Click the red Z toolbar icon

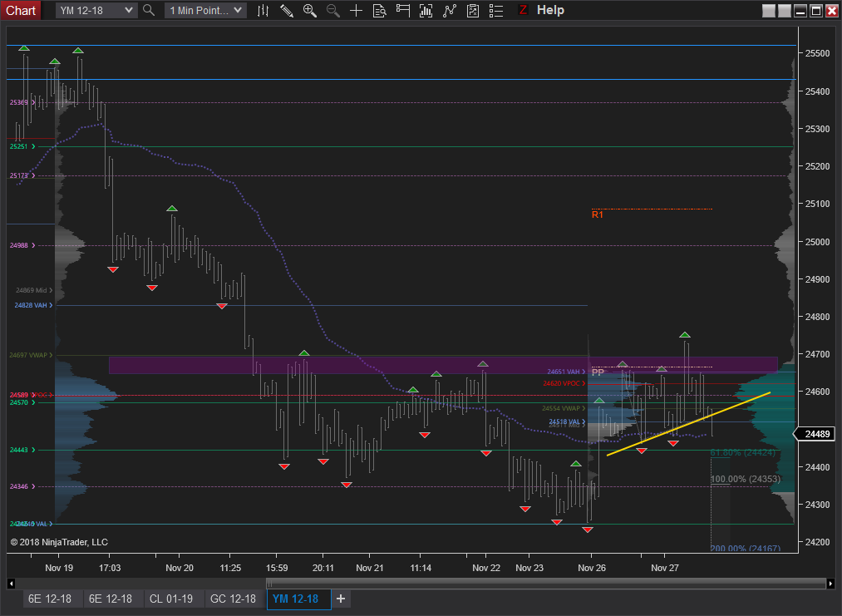[x=523, y=10]
